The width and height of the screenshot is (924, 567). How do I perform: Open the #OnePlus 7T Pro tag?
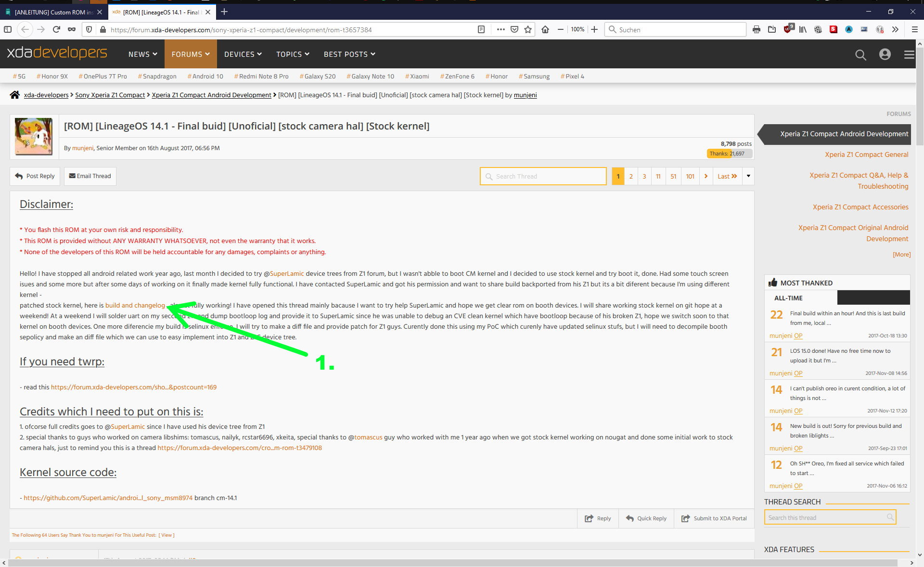click(x=103, y=76)
